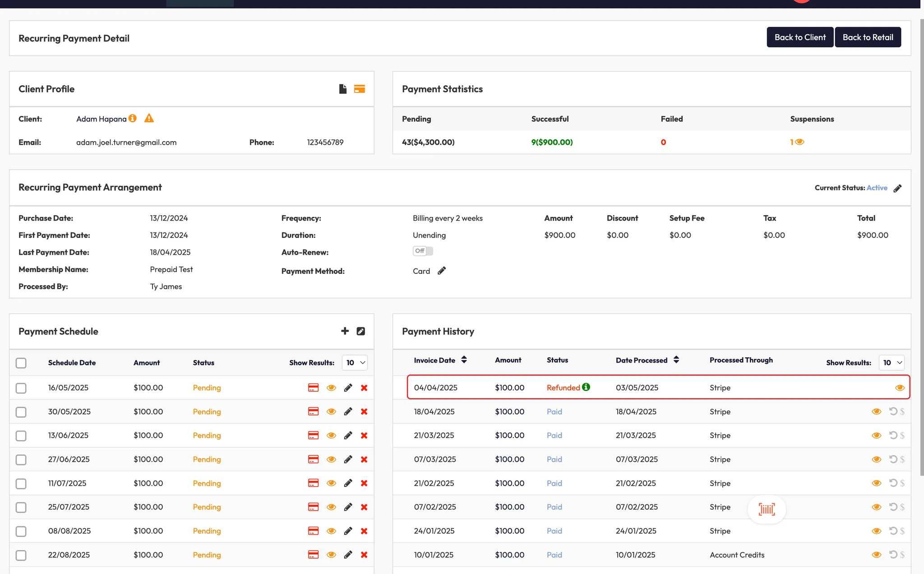Click the Back to Retail button
Viewport: 924px width, 574px height.
point(867,37)
